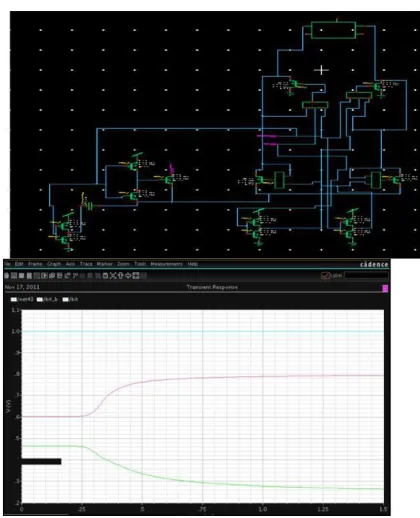The image size is (420, 518).
Task: Click the text field next to Label
Action: [366, 276]
